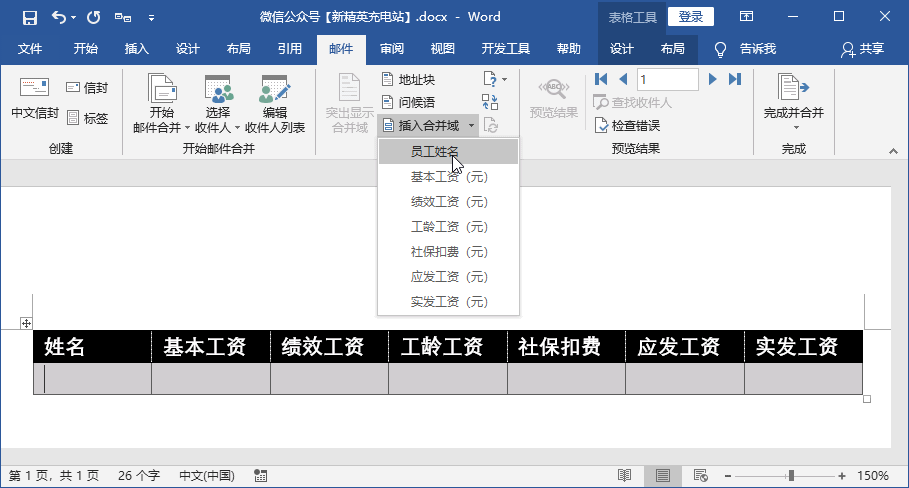The height and width of the screenshot is (488, 909).
Task: Go to the first record
Action: coord(601,79)
